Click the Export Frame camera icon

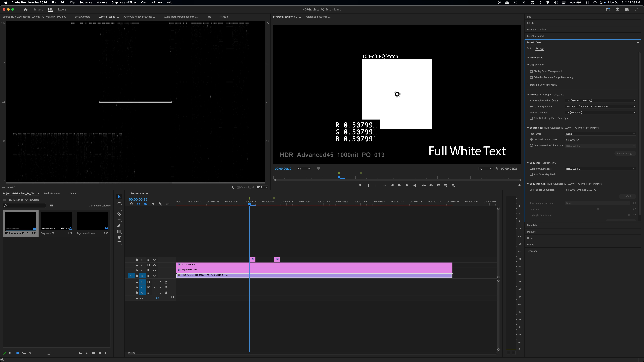point(439,185)
